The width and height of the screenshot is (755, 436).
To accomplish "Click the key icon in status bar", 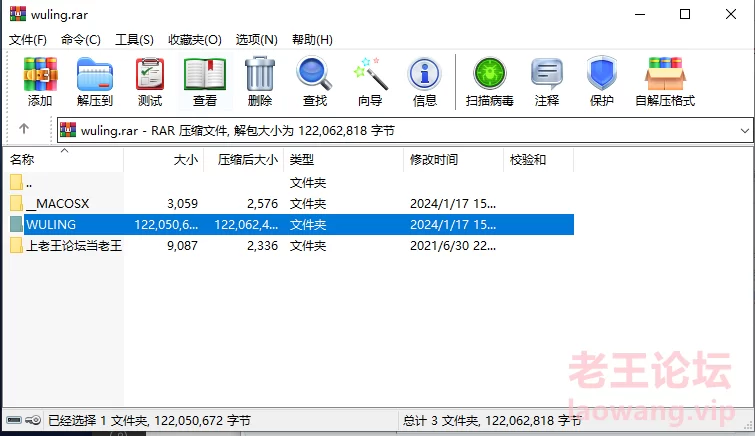I will [x=33, y=420].
